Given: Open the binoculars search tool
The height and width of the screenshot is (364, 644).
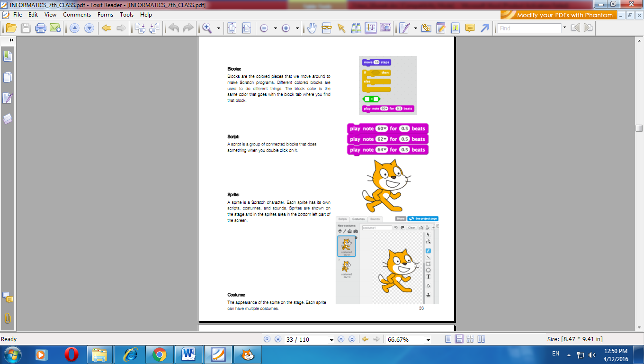Looking at the screenshot, I should point(356,28).
